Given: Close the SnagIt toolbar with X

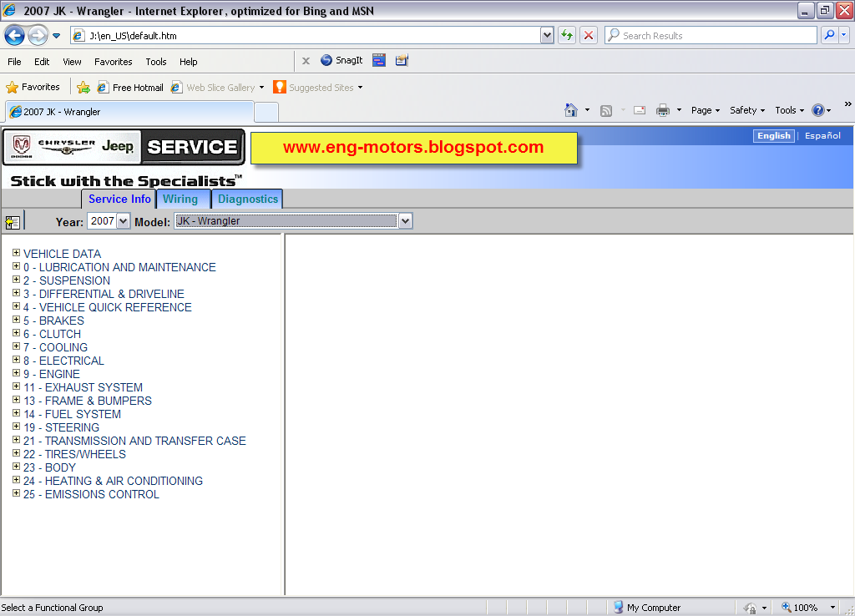Looking at the screenshot, I should click(x=306, y=61).
